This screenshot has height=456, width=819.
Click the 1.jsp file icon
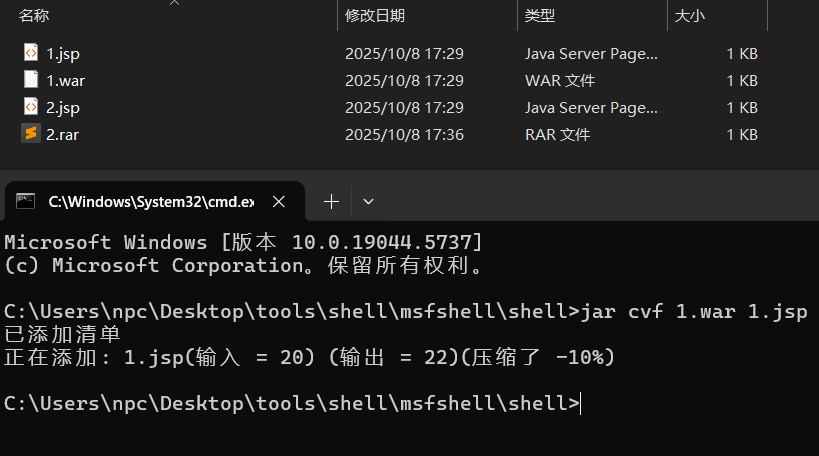(x=30, y=53)
